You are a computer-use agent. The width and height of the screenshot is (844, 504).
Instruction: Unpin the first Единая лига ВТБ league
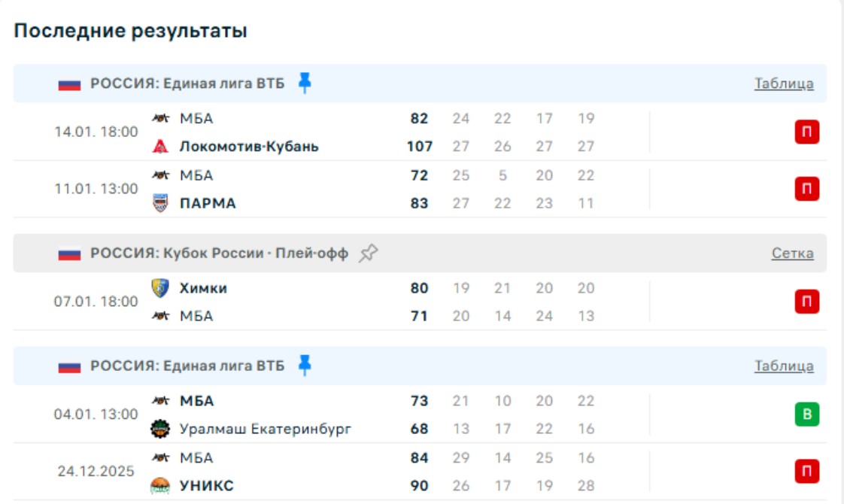click(x=305, y=83)
